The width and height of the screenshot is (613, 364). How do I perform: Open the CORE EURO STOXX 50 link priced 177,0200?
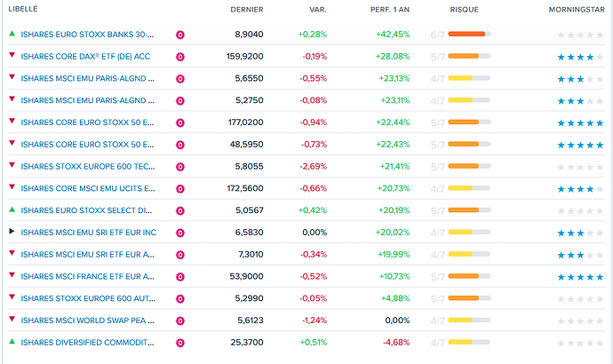click(x=87, y=123)
